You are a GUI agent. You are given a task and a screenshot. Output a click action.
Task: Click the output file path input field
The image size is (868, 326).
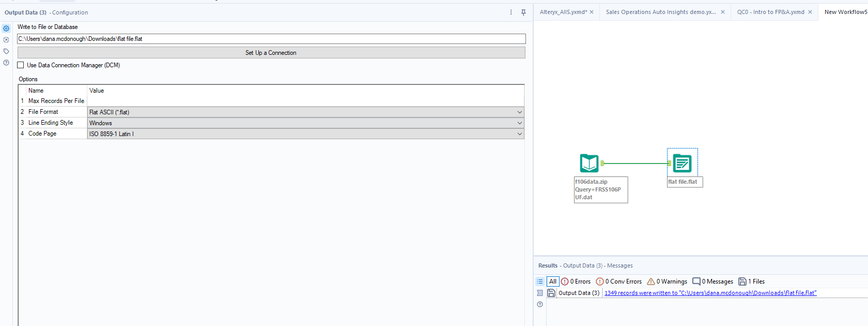[271, 39]
